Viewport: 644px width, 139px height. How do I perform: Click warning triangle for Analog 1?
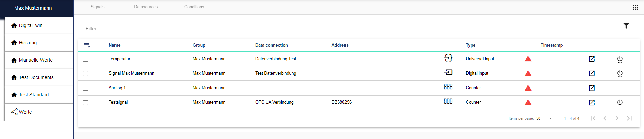click(528, 88)
